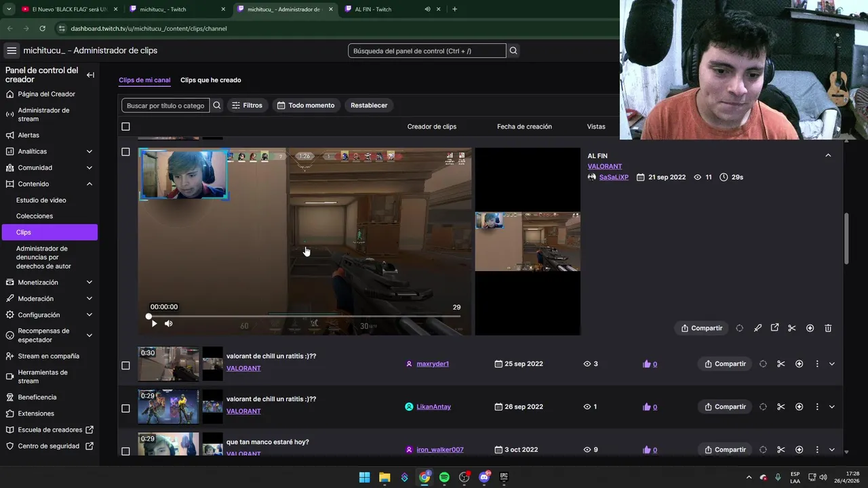Focus the search by title or category field
This screenshot has width=868, height=488.
[165, 105]
